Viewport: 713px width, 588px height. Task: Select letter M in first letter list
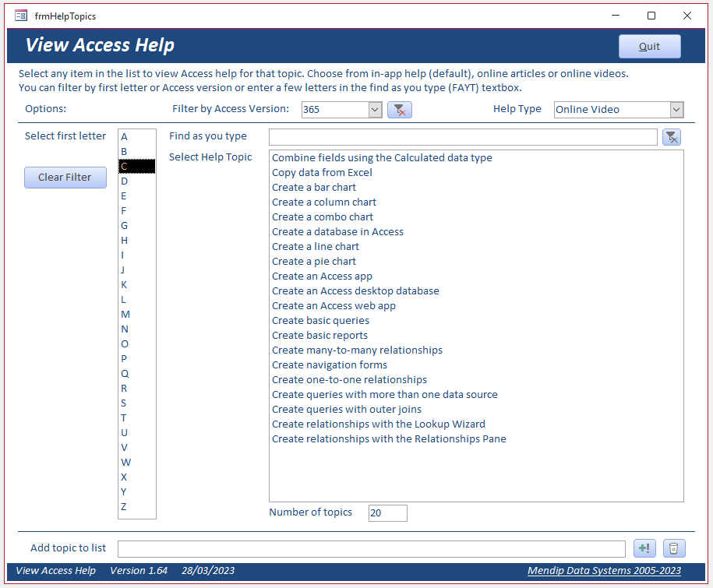pos(137,315)
